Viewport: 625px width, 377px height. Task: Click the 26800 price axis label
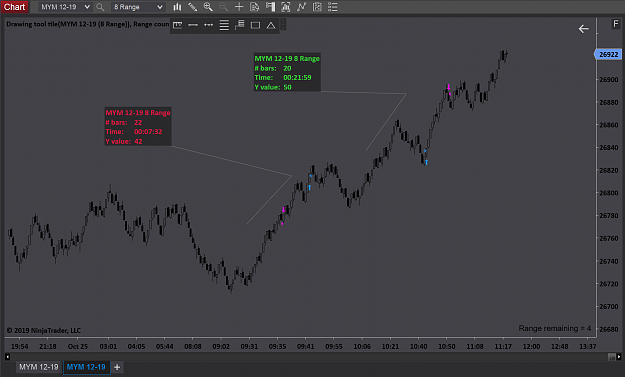pyautogui.click(x=609, y=193)
